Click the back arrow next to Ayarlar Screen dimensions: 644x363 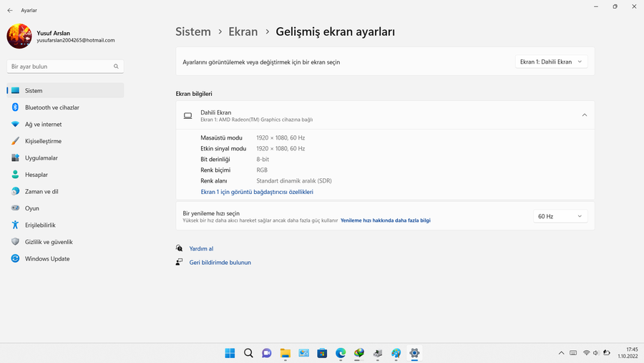point(10,11)
